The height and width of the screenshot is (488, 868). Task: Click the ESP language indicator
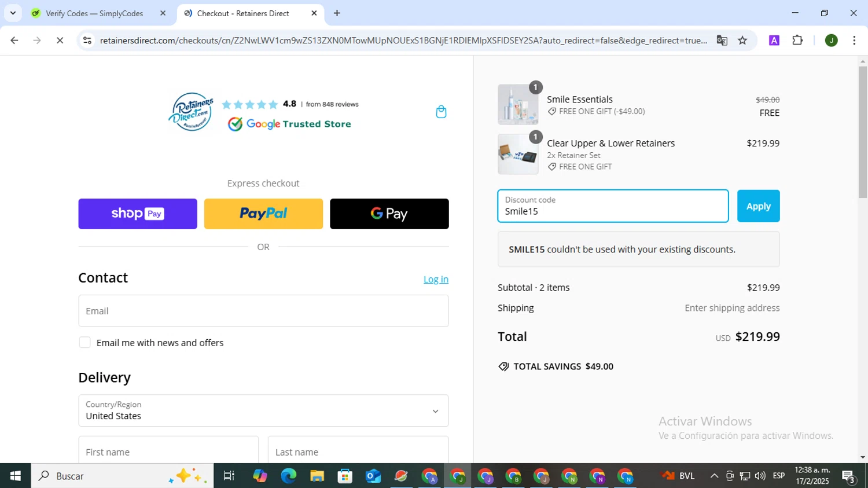779,476
